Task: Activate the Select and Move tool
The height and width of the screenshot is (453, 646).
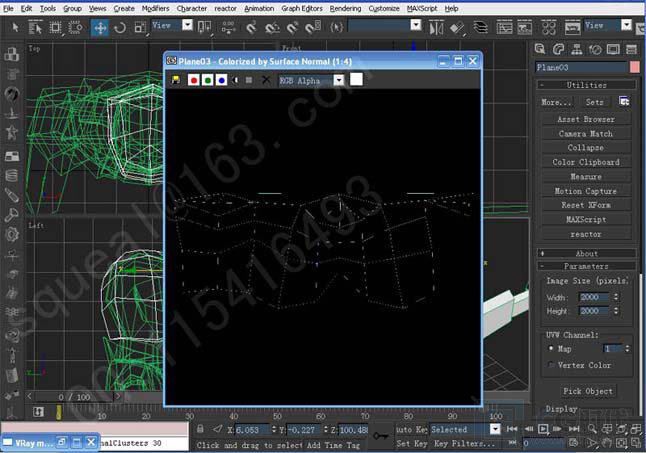Action: coord(100,28)
